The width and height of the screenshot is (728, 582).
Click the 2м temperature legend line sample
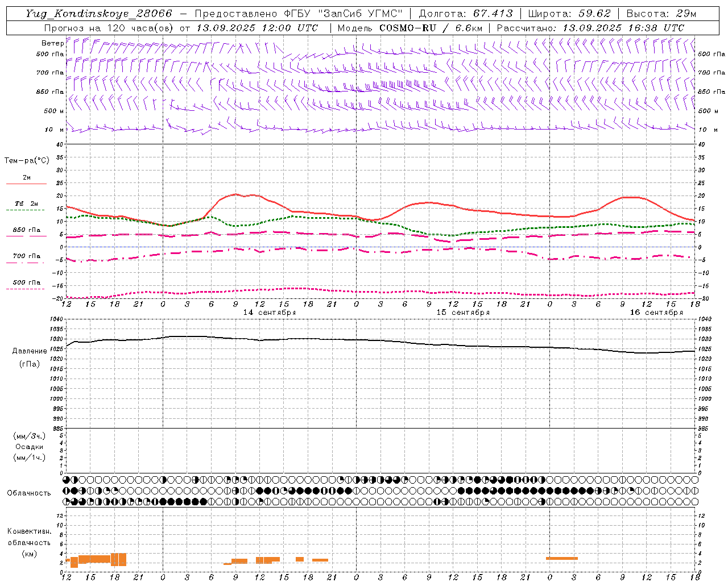coord(26,184)
